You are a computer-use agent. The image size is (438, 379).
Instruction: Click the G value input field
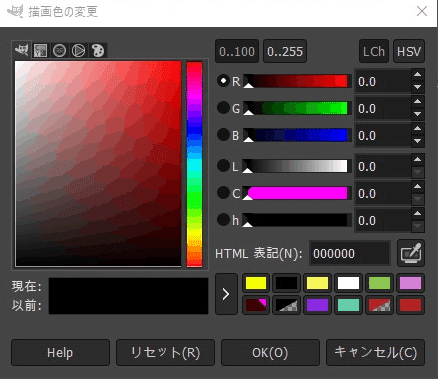383,108
